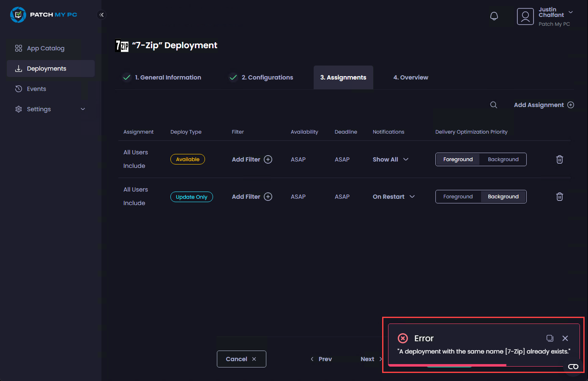588x381 pixels.
Task: Set second assignment priority to Foreground
Action: pos(458,197)
